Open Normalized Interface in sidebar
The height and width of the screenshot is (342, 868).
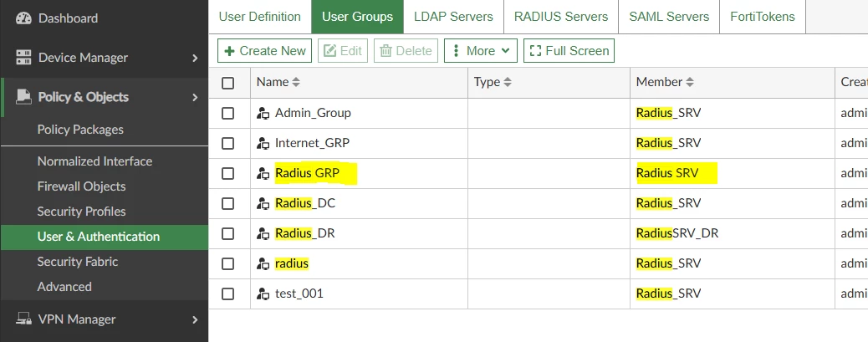click(94, 161)
